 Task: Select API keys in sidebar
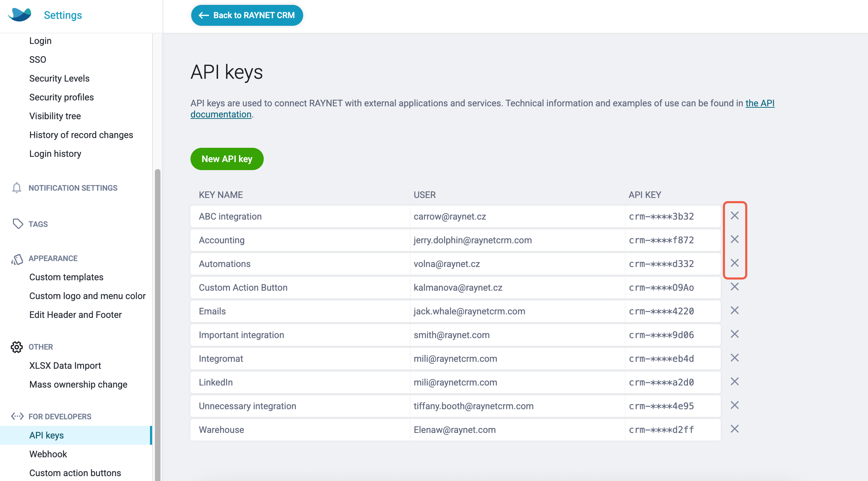(76, 435)
